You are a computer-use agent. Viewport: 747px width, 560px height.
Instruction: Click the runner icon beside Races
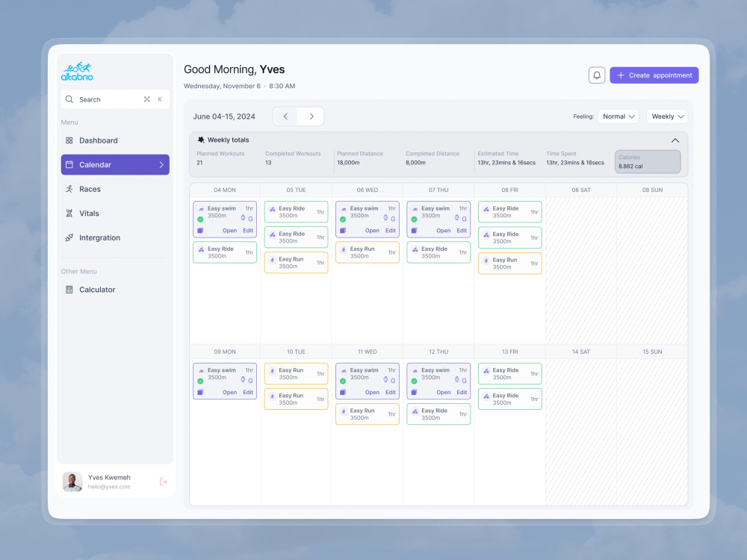point(69,189)
